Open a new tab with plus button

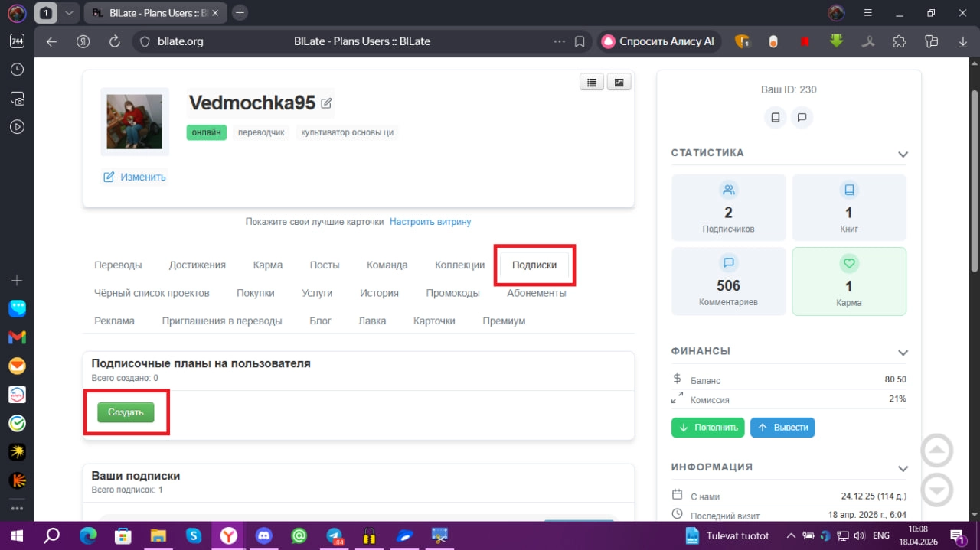[240, 13]
